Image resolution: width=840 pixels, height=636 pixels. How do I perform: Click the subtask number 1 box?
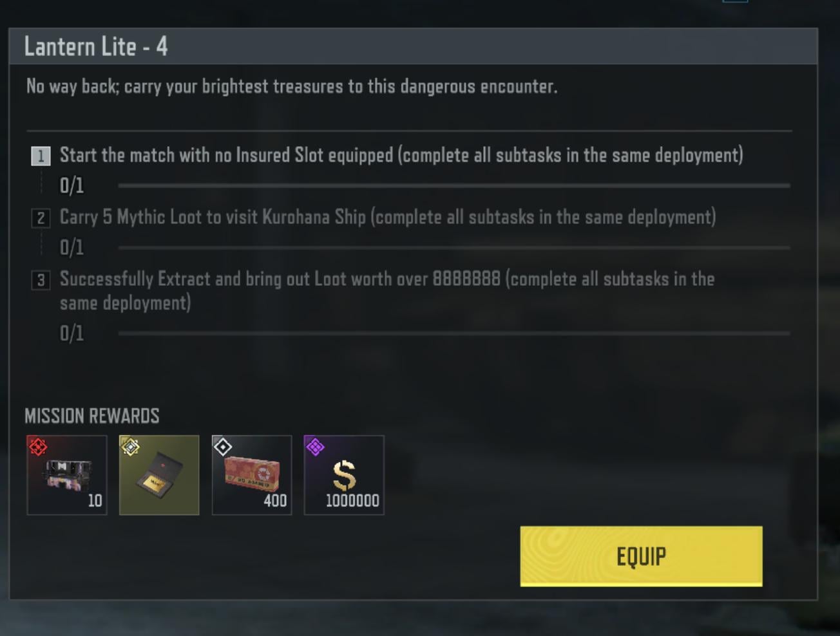click(41, 156)
